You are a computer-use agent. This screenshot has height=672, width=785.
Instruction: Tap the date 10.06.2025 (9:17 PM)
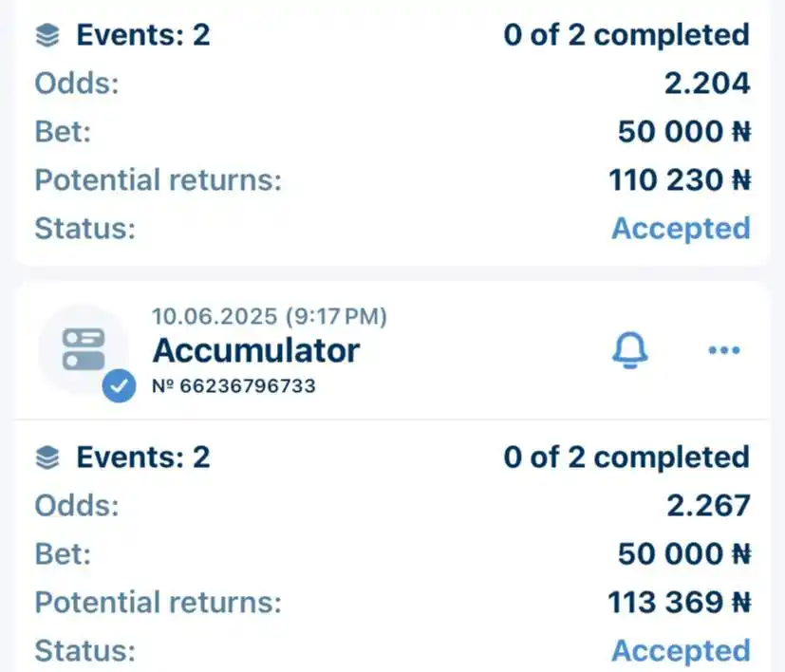tap(270, 316)
